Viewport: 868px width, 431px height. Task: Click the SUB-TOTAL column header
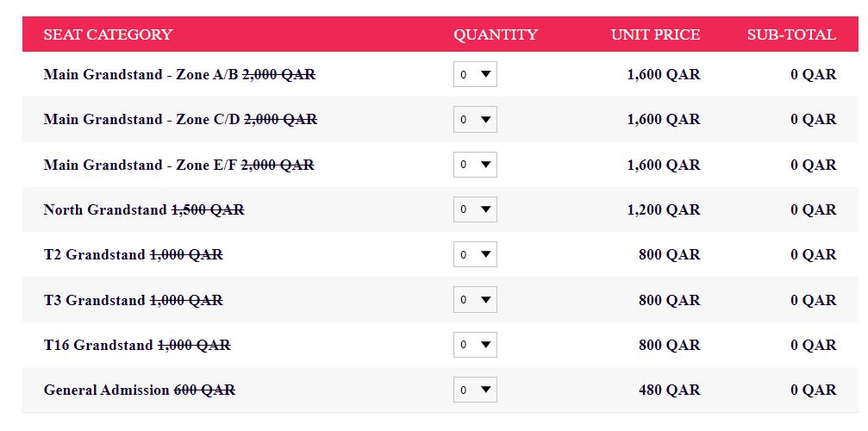click(791, 34)
